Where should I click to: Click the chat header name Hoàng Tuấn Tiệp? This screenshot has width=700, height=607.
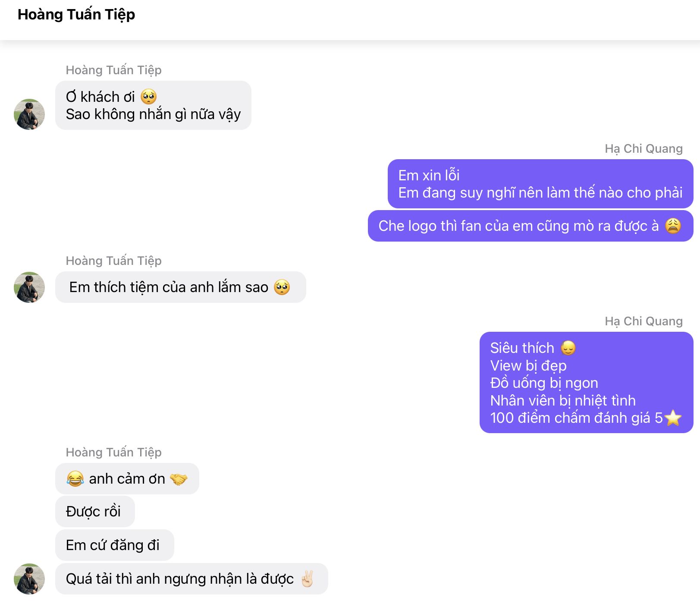point(76,15)
